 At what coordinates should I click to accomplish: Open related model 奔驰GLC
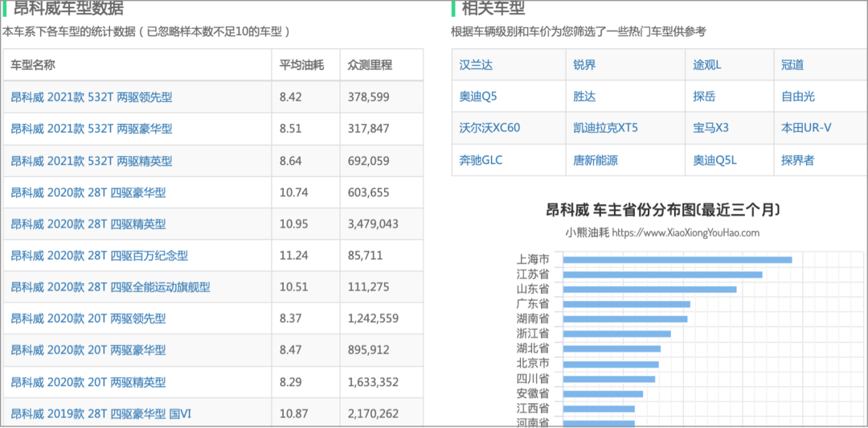481,160
